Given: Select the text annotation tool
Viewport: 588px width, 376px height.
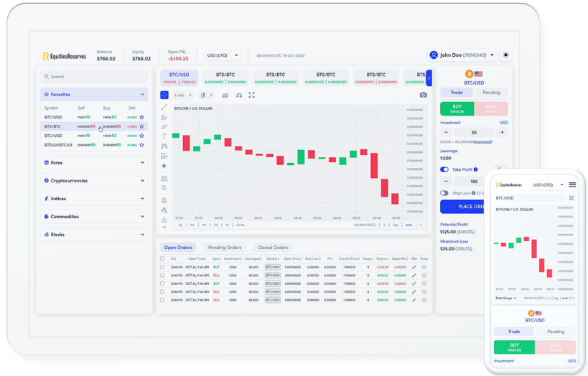Looking at the screenshot, I should (164, 136).
